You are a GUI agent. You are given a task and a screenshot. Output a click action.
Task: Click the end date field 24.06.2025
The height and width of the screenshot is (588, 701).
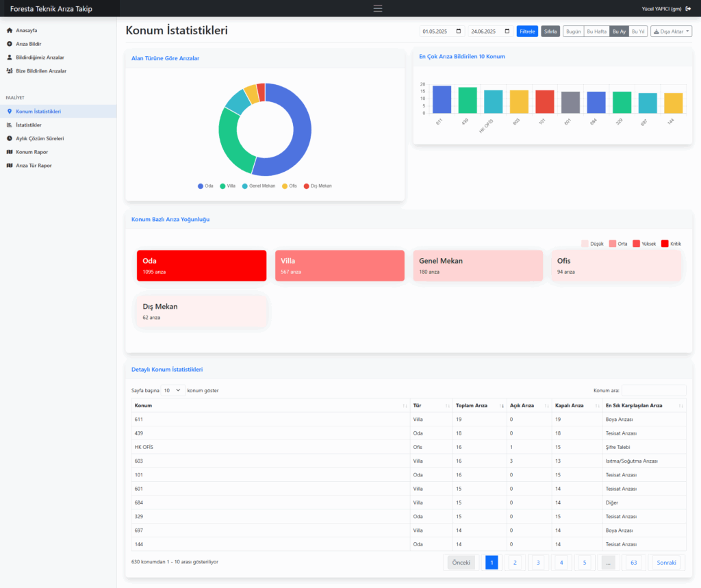pyautogui.click(x=490, y=31)
